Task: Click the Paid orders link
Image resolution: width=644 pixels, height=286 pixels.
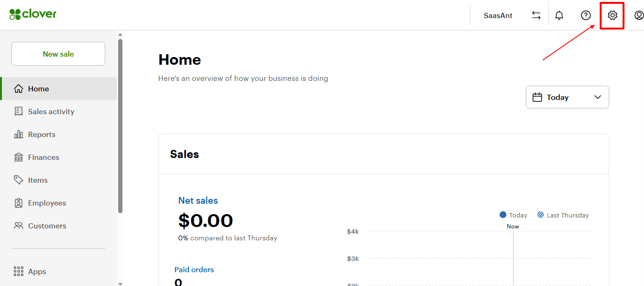Action: pyautogui.click(x=194, y=269)
